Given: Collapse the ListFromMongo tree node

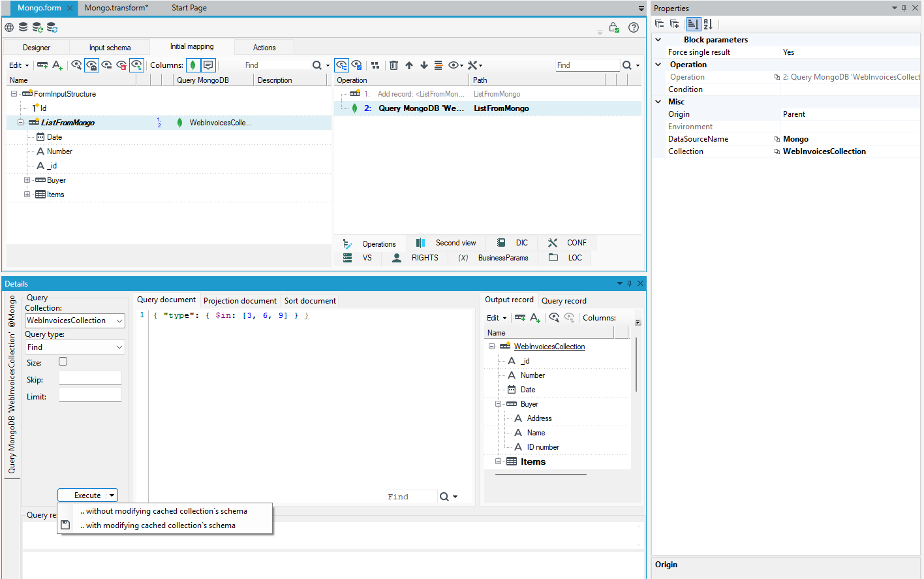Looking at the screenshot, I should [20, 123].
